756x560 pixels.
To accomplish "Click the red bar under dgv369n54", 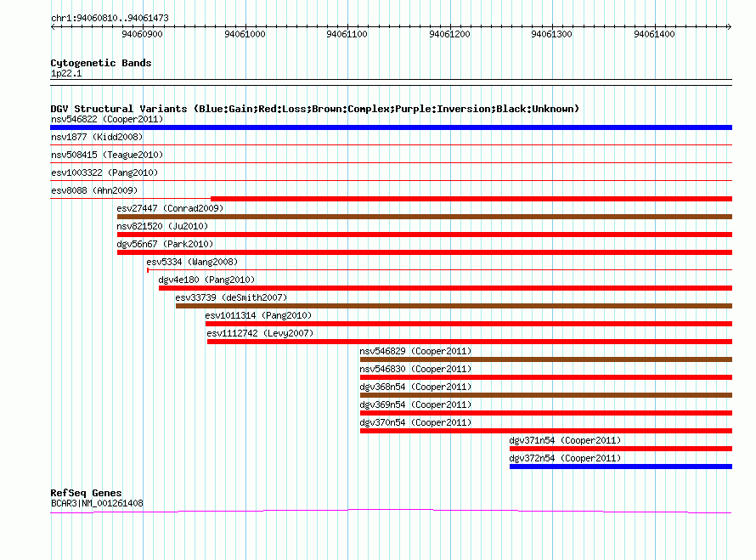I will point(546,413).
